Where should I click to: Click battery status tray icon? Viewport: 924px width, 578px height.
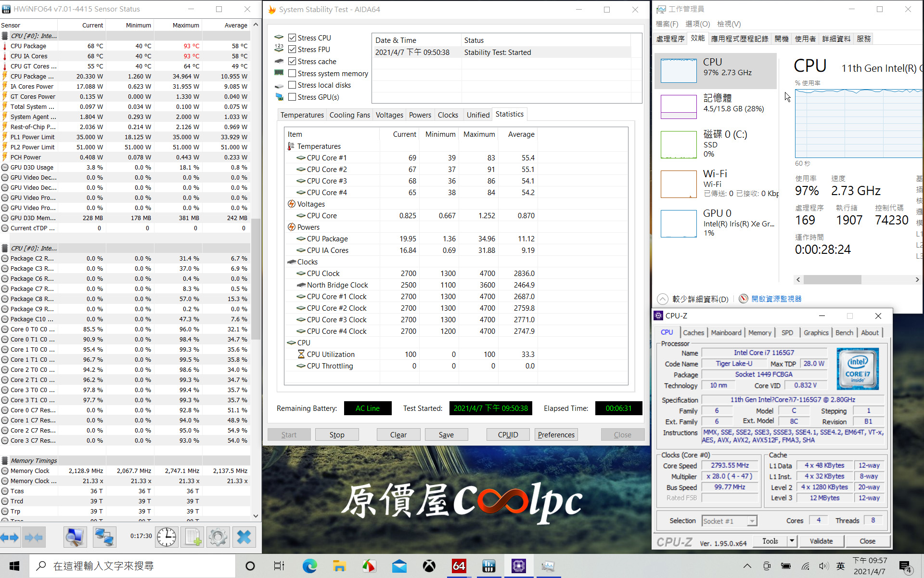click(x=786, y=566)
